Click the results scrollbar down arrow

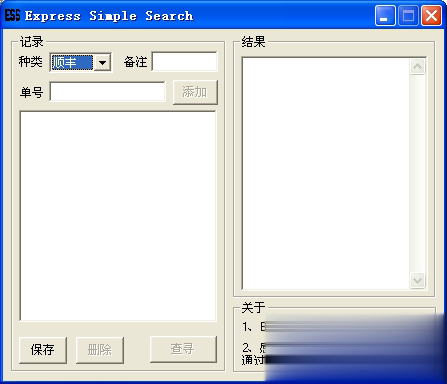coord(417,280)
